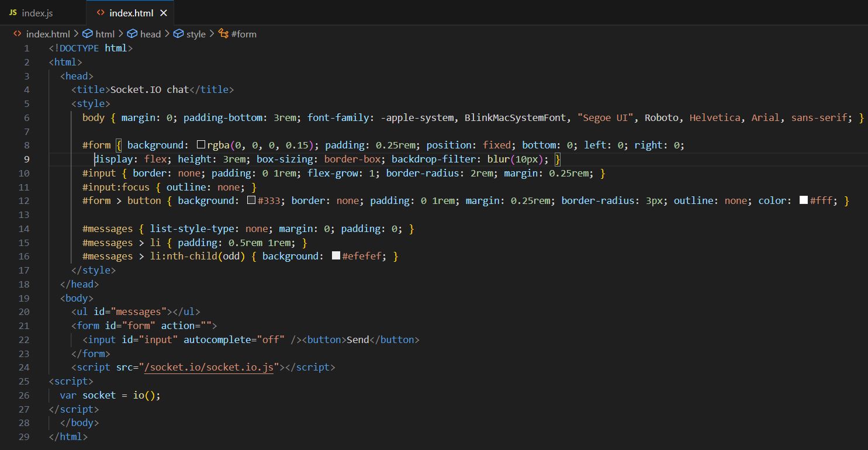Click the autocomplete="off" attribute
The height and width of the screenshot is (450, 868).
point(234,340)
